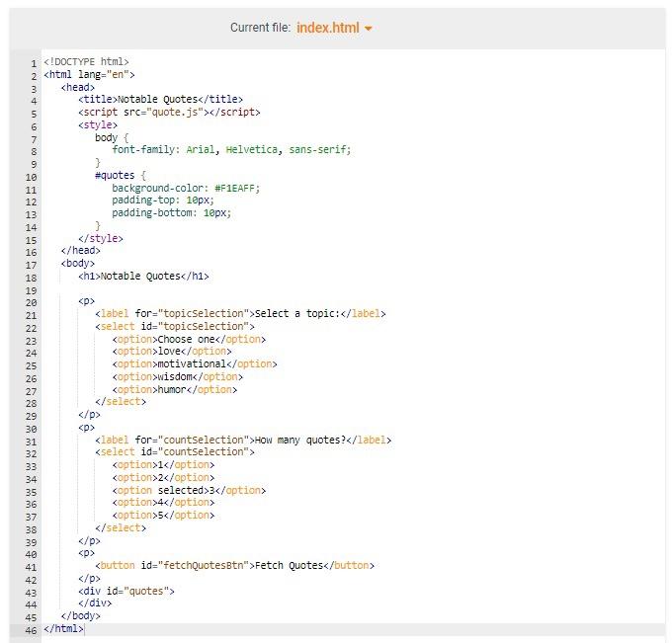Click the <option>5</option> line
This screenshot has width=672, height=643.
tap(163, 516)
